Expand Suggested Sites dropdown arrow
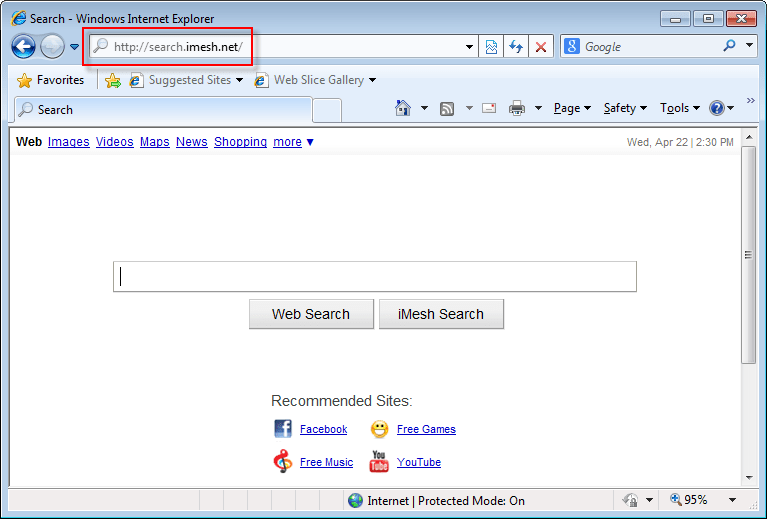The width and height of the screenshot is (767, 519). 239,80
